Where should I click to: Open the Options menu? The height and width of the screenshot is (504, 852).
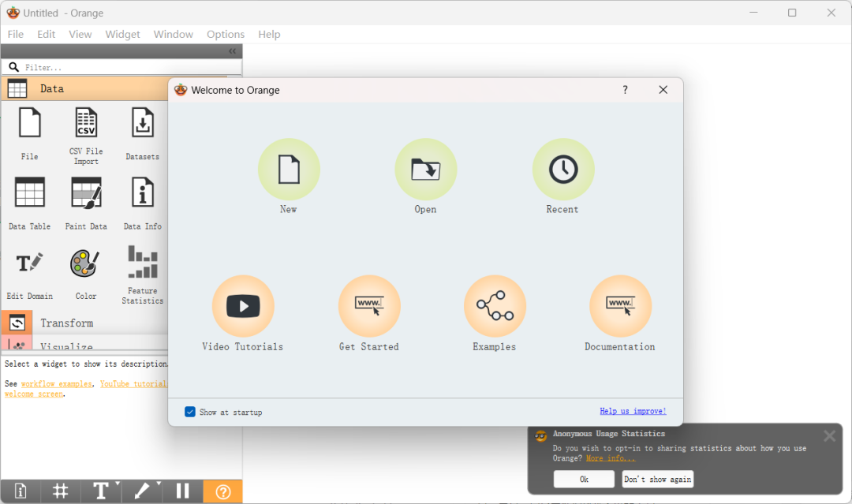tap(226, 34)
